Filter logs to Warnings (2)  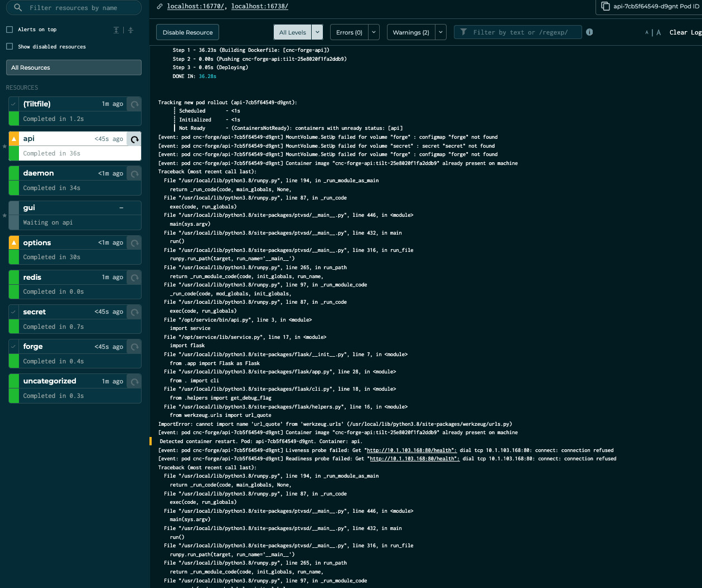tap(411, 32)
